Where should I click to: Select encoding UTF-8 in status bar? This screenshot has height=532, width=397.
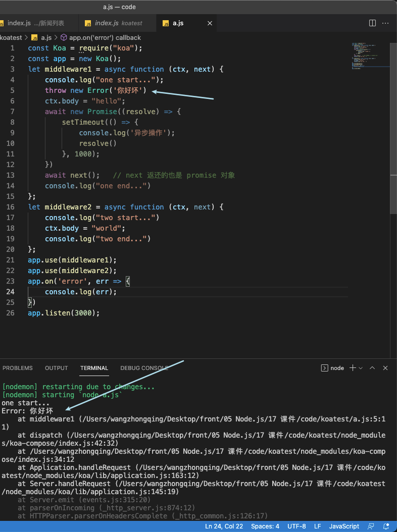(x=296, y=526)
